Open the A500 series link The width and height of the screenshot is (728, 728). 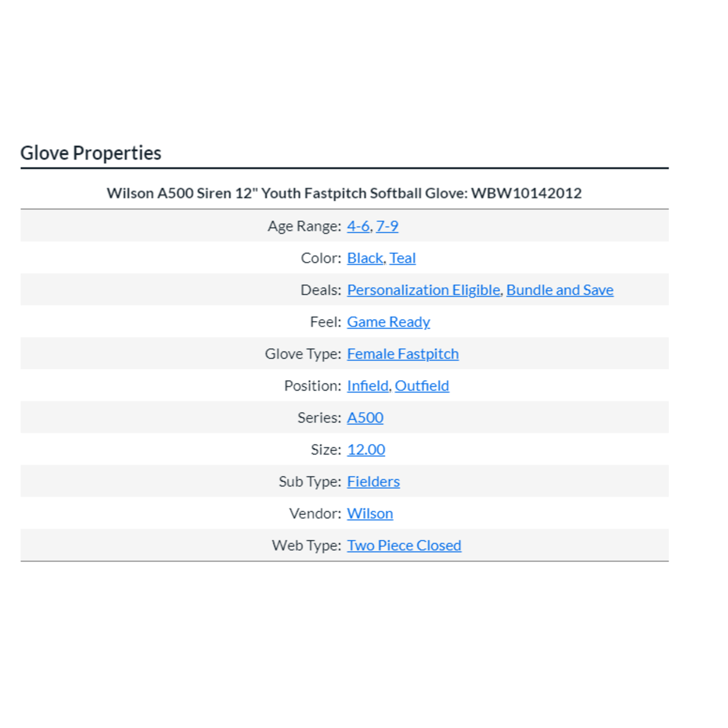[365, 418]
